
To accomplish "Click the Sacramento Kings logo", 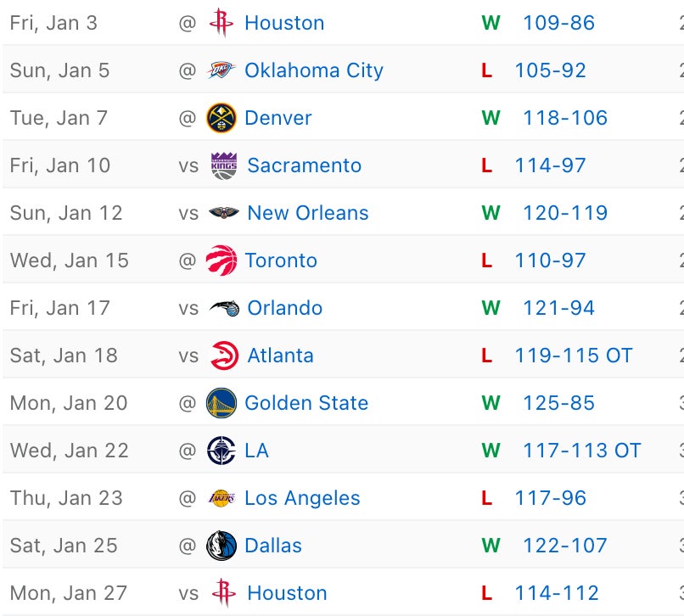I will 224,165.
